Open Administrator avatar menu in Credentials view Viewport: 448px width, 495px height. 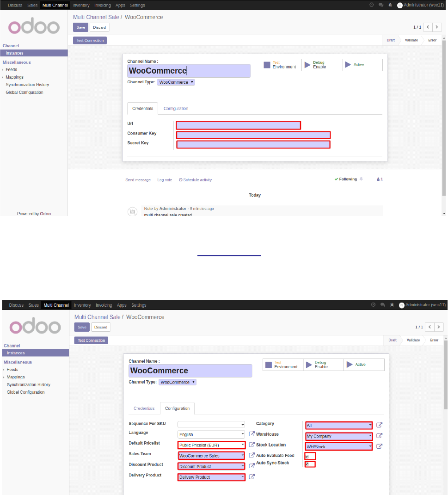coord(421,5)
